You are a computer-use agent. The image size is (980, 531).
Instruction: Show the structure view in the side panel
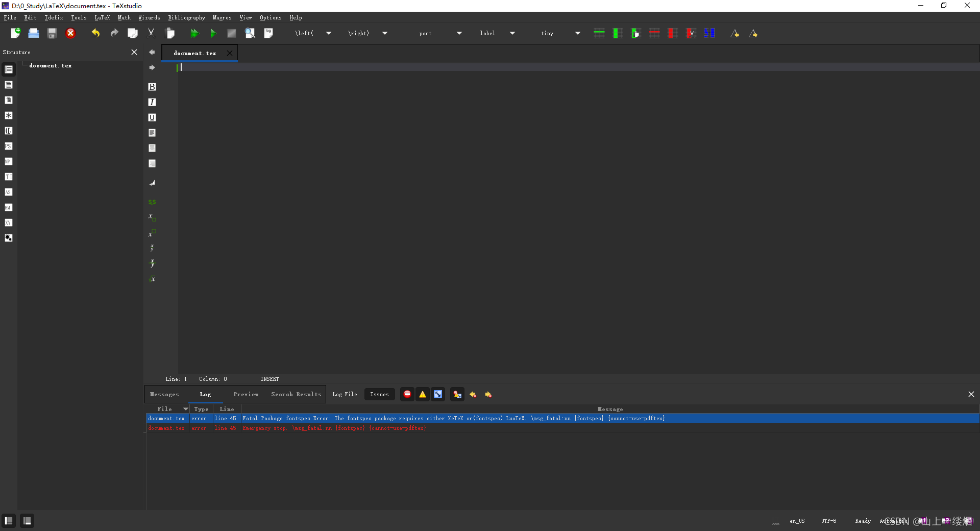coord(9,69)
